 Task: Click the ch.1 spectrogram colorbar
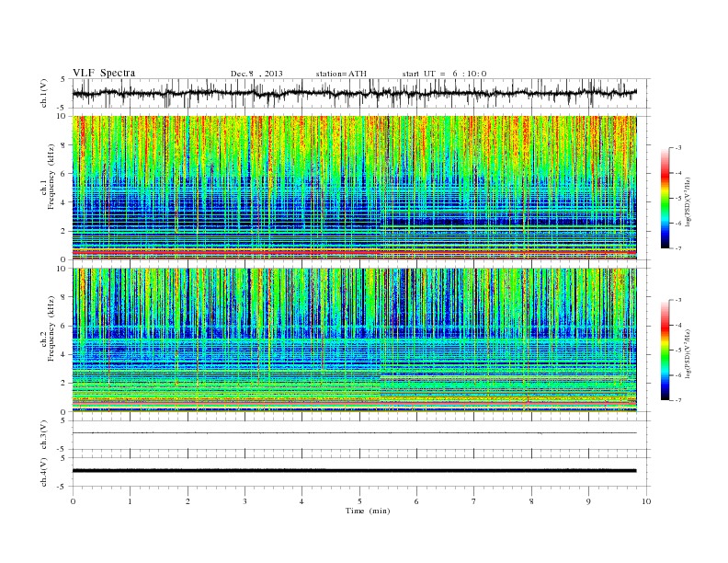(x=665, y=199)
